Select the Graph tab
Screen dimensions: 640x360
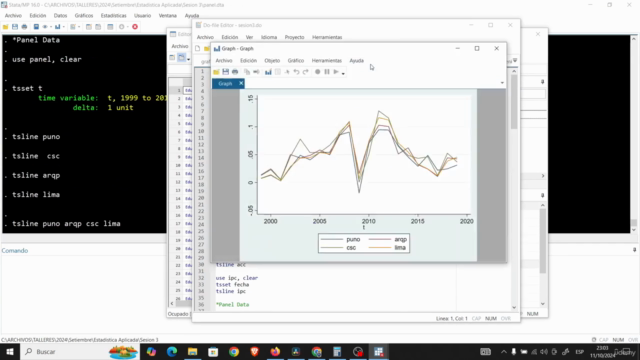(x=225, y=83)
